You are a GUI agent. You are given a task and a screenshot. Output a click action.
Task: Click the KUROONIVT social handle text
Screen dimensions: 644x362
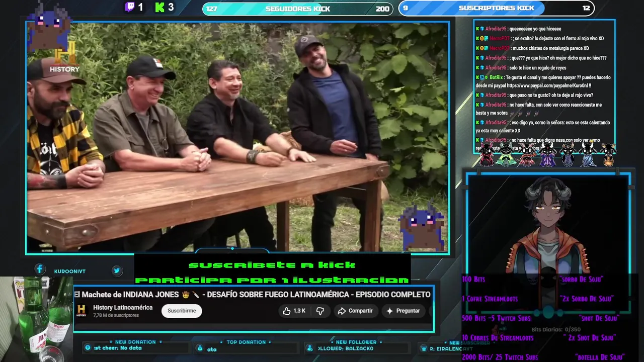tap(70, 271)
